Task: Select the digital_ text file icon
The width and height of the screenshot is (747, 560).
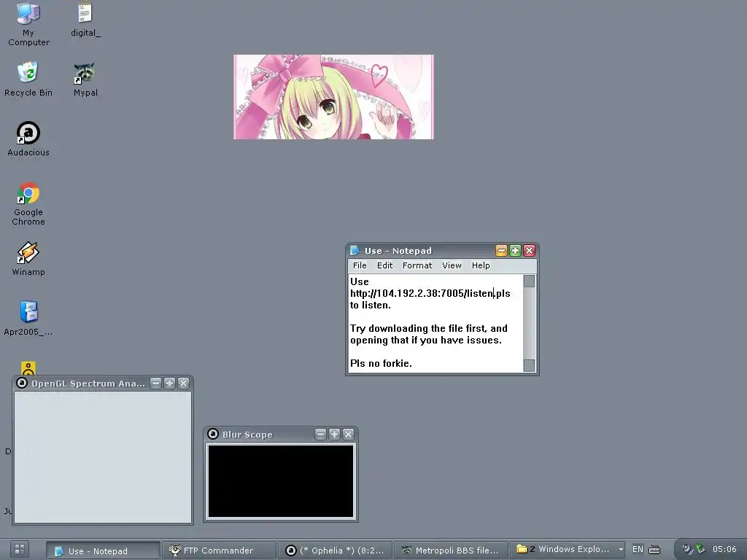Action: (85, 20)
